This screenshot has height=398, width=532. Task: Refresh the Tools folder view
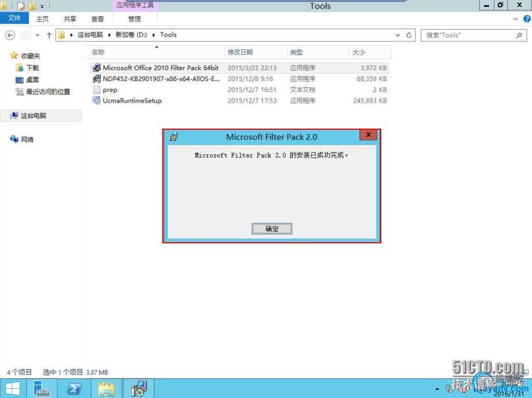pyautogui.click(x=409, y=35)
